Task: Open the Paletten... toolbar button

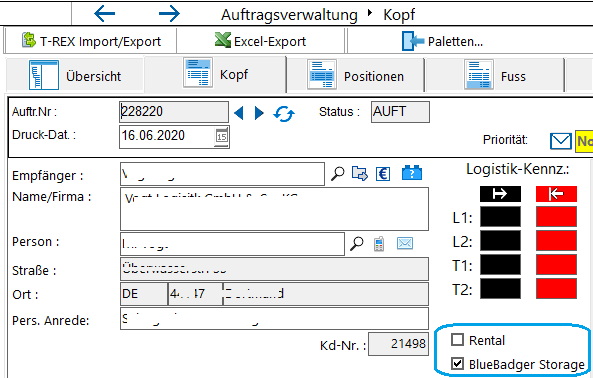Action: [442, 41]
